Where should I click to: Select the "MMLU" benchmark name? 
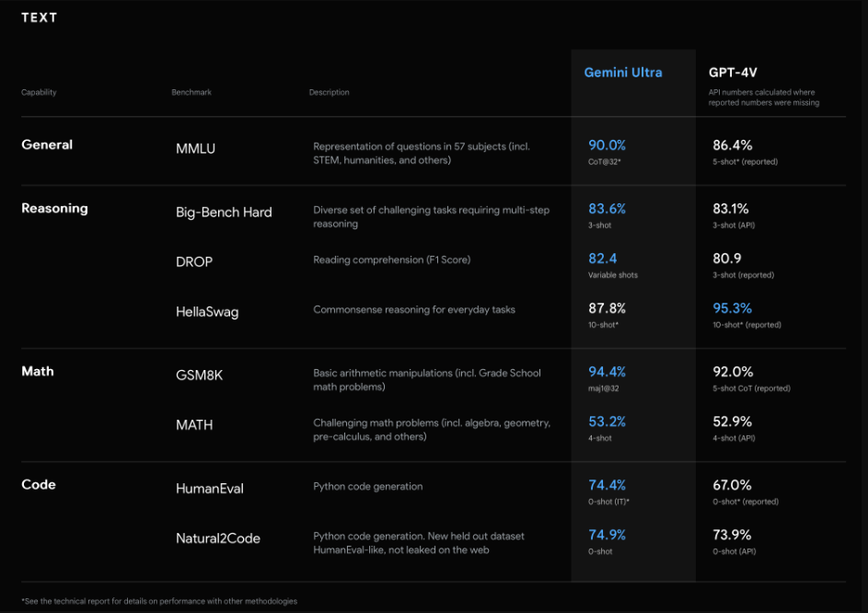pyautogui.click(x=195, y=149)
